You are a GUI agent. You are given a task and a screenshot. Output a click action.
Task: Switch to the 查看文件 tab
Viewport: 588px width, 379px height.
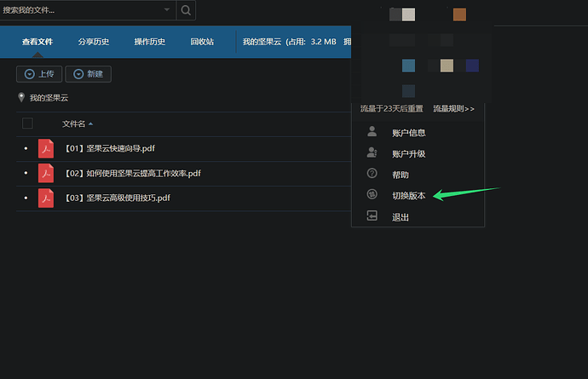(x=37, y=42)
